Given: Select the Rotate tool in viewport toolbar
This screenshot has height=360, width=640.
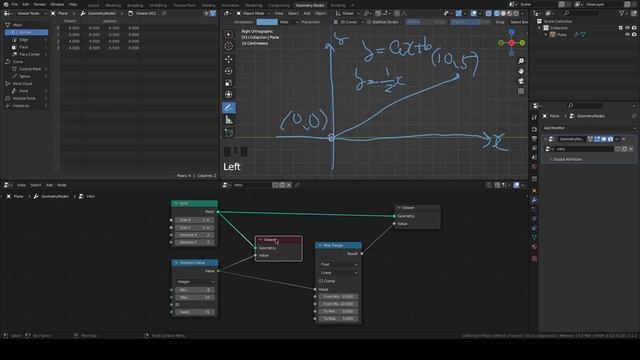Looking at the screenshot, I should coord(229,71).
